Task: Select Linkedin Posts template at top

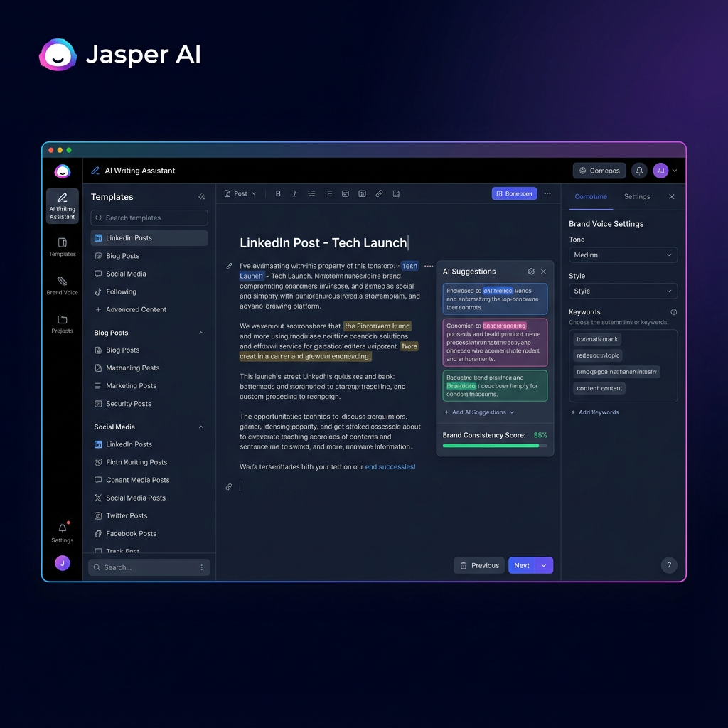Action: pyautogui.click(x=149, y=238)
